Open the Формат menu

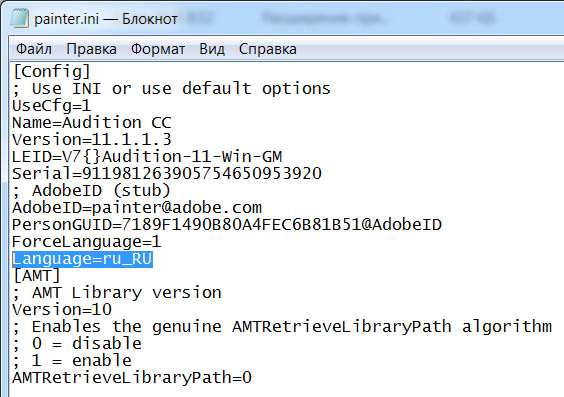pos(158,49)
